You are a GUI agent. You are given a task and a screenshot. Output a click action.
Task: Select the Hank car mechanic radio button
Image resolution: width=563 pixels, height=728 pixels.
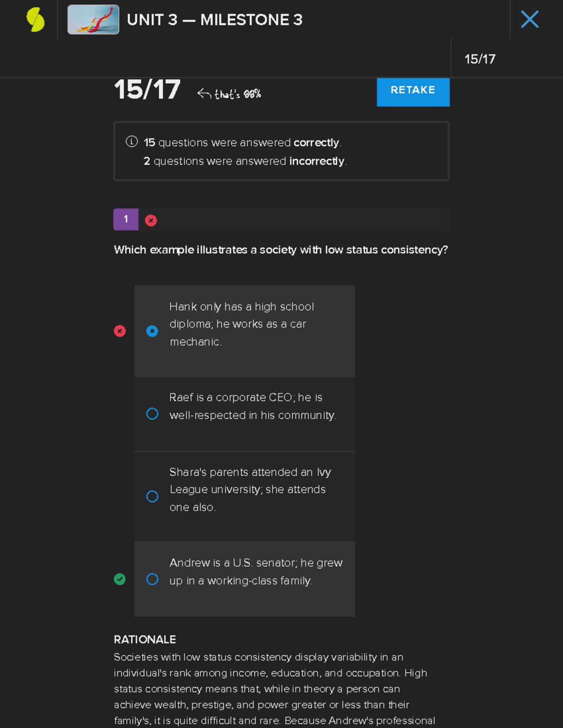click(x=152, y=331)
